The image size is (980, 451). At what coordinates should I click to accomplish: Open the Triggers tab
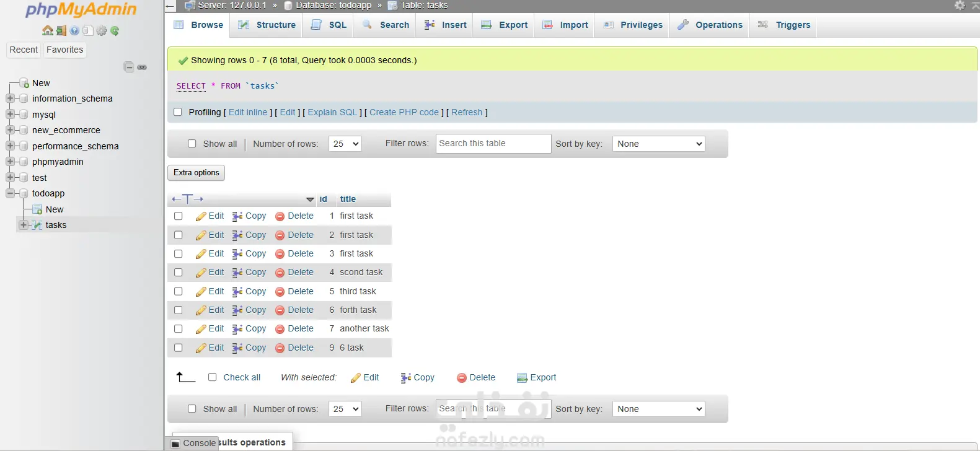coord(784,25)
